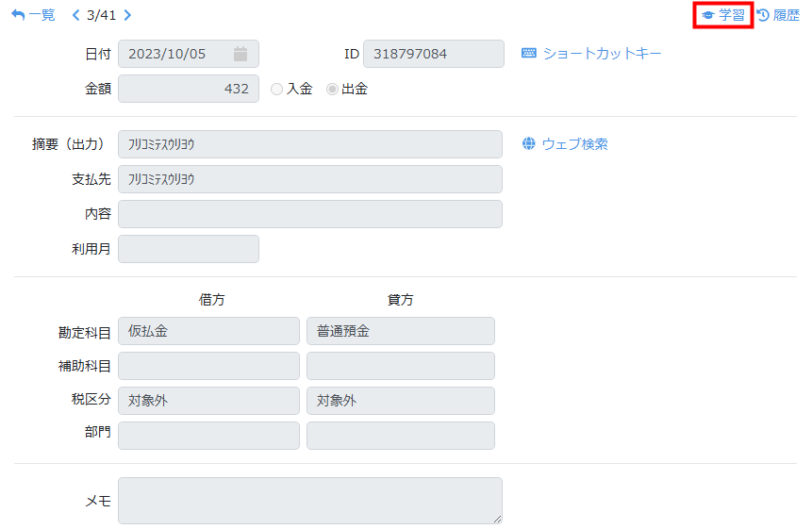Open 履歴 history clock icon
The image size is (812, 529).
point(763,15)
